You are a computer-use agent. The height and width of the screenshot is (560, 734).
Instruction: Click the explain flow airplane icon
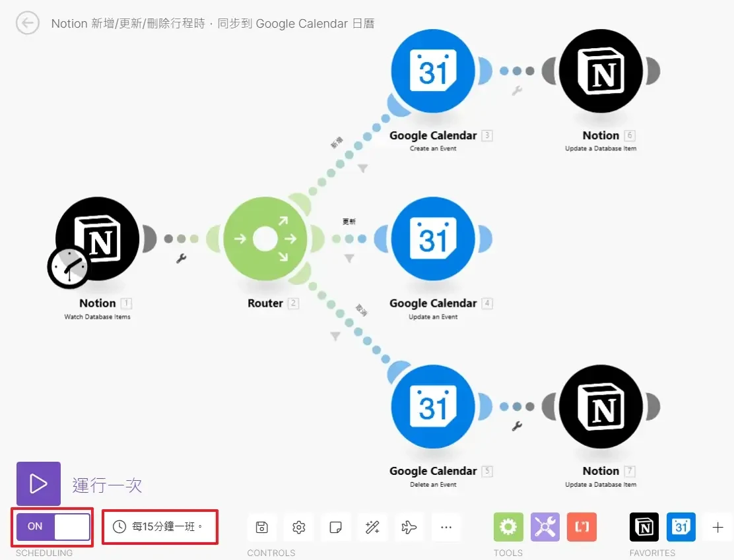pyautogui.click(x=409, y=527)
